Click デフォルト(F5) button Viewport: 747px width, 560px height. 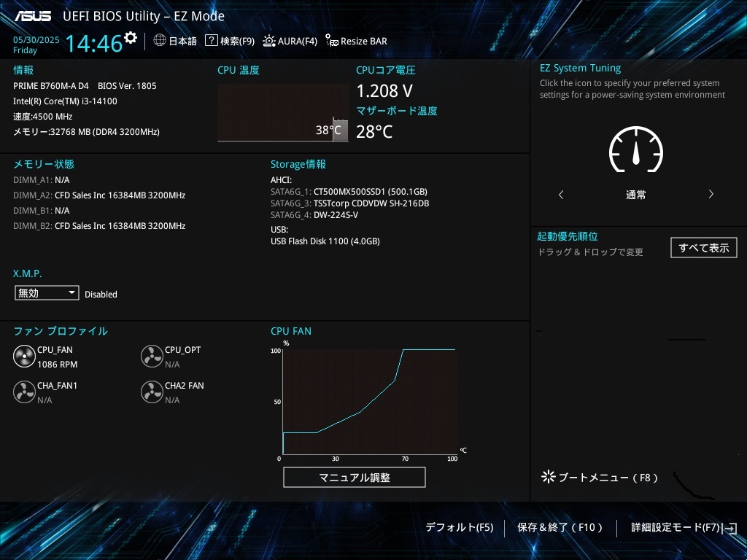click(460, 527)
